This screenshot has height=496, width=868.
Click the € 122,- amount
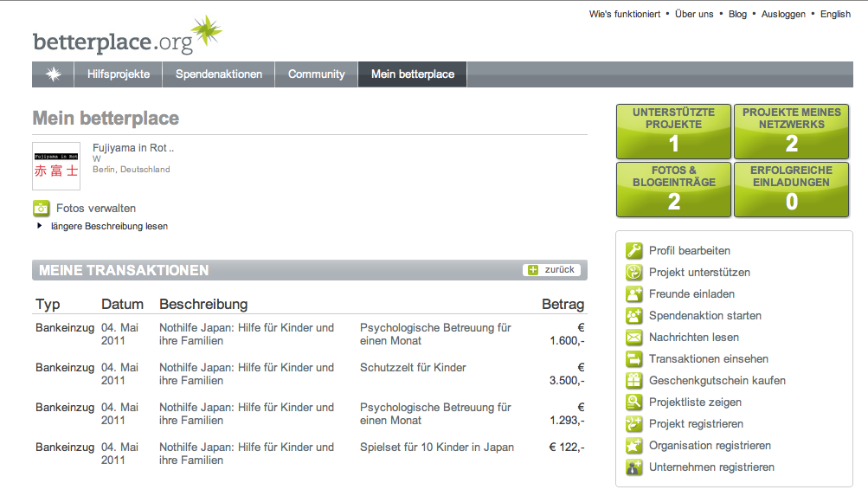[567, 448]
